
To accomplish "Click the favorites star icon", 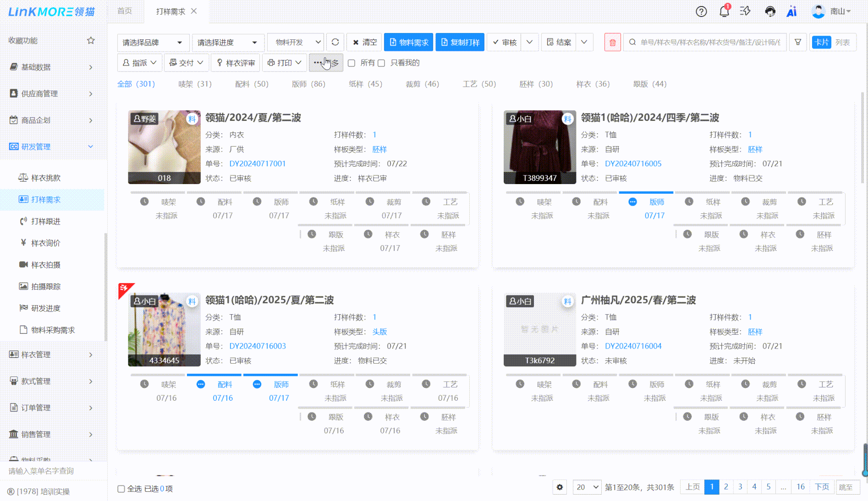I will tap(91, 40).
